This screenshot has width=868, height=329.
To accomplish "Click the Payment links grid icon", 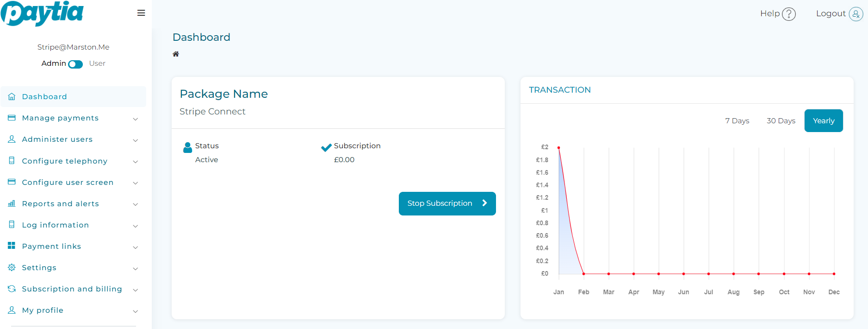I will pyautogui.click(x=12, y=246).
